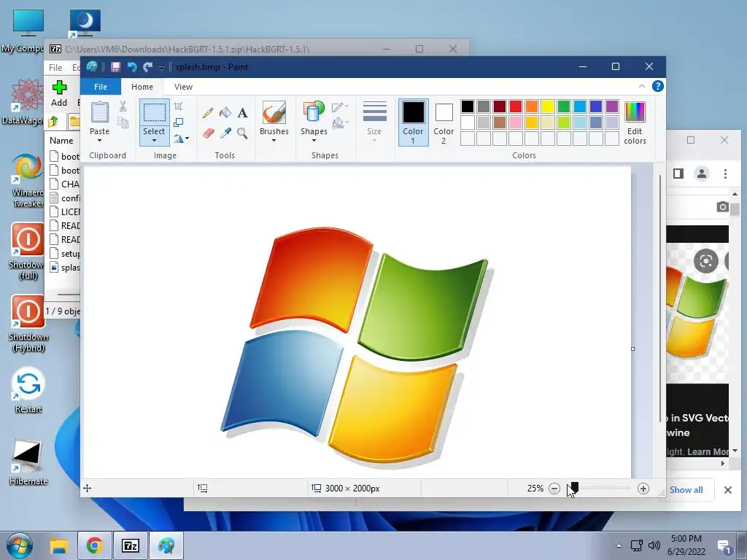
Task: Select Color 1 foreground box
Action: (413, 122)
